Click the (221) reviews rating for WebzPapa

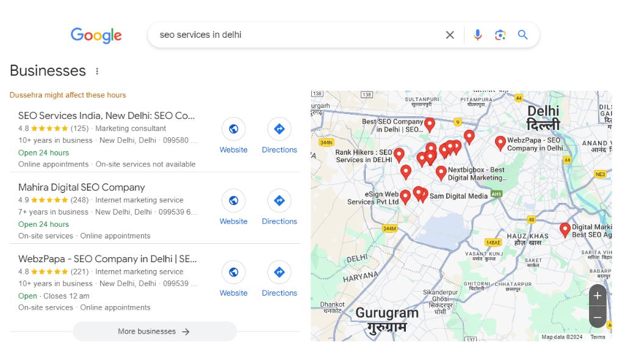coord(79,271)
